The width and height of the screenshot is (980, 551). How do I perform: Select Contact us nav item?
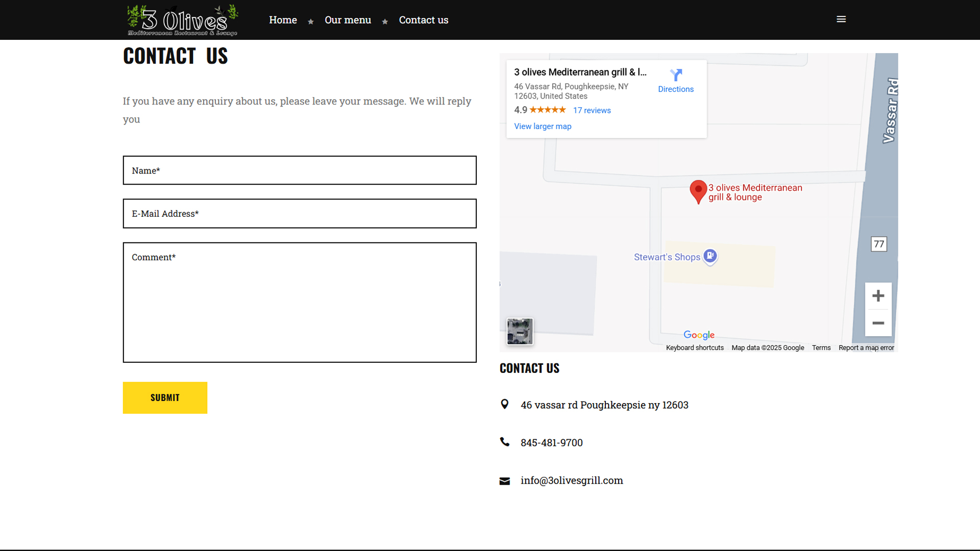(423, 20)
